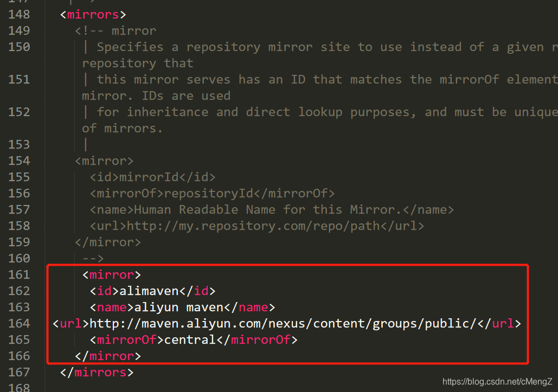Click line number 158 in the gutter
The image size is (558, 392).
(19, 226)
